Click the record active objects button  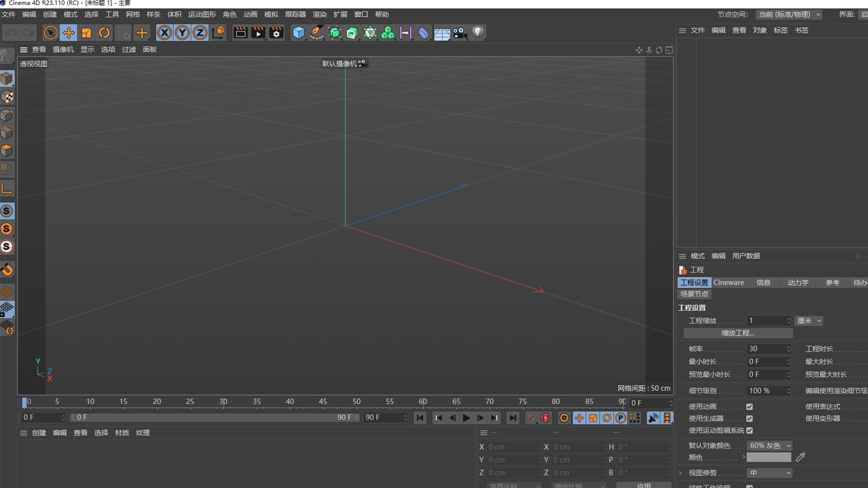(x=532, y=418)
